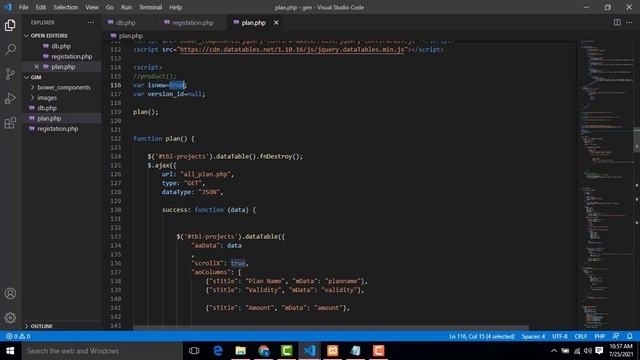Open Chrome from the taskbar

[x=264, y=351]
